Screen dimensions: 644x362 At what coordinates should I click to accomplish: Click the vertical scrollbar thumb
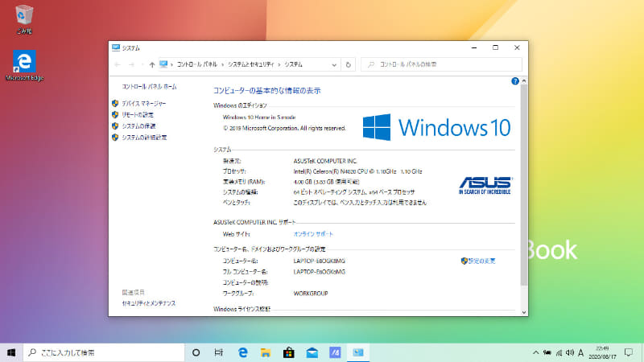click(x=524, y=185)
